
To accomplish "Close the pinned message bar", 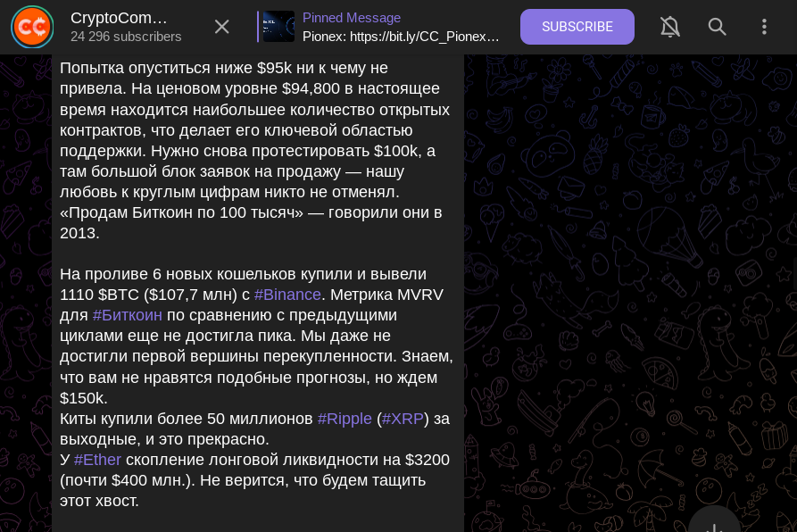I will (222, 27).
